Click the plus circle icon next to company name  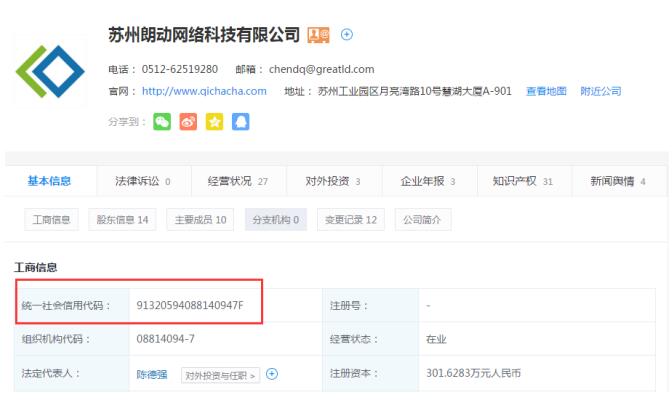point(347,35)
